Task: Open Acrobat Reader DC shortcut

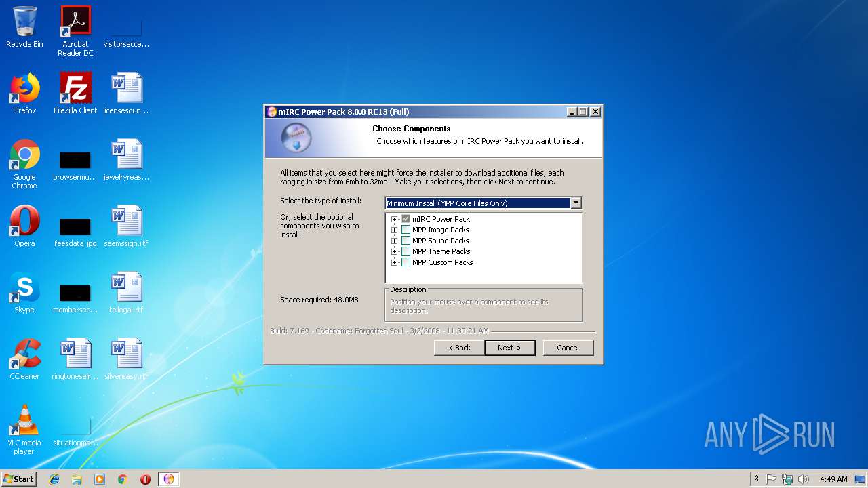Action: tap(75, 31)
